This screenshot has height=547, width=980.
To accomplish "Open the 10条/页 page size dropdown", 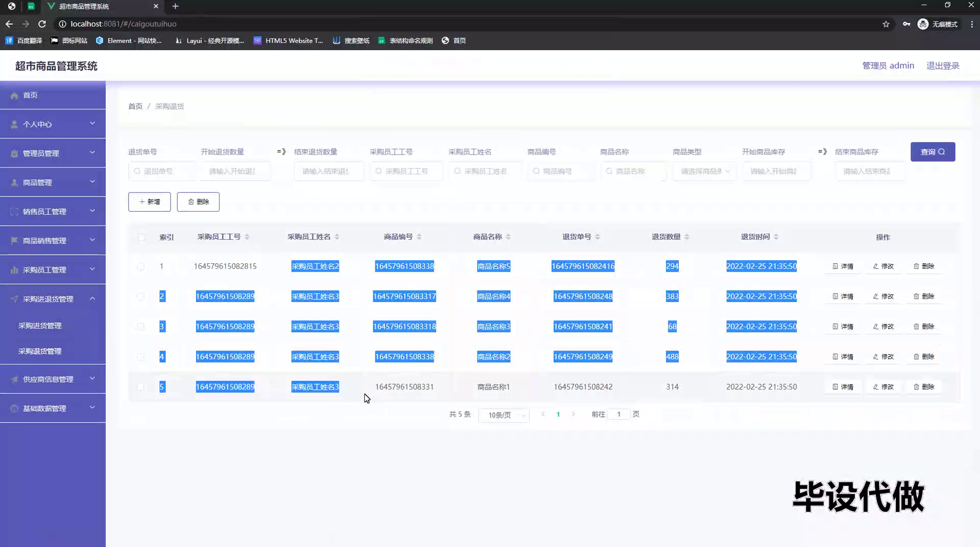I will click(504, 415).
